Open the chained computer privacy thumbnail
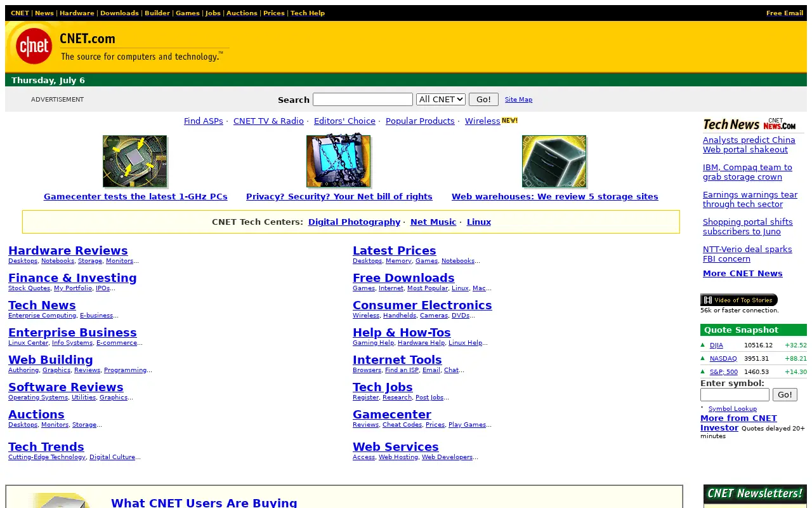 click(339, 161)
